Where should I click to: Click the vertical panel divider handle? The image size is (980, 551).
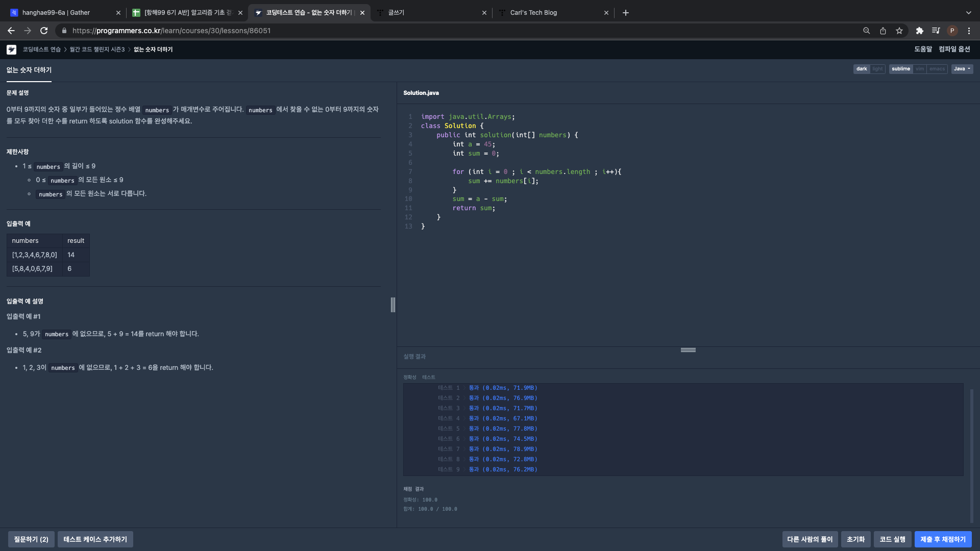point(393,305)
